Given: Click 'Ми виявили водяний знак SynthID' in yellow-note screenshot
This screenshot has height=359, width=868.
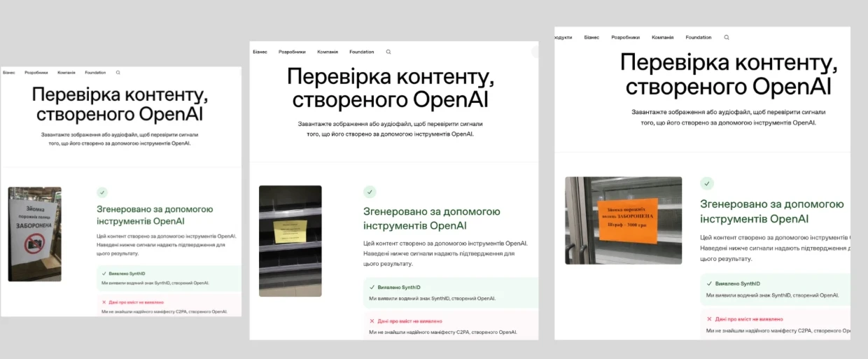Looking at the screenshot, I should point(410,298).
